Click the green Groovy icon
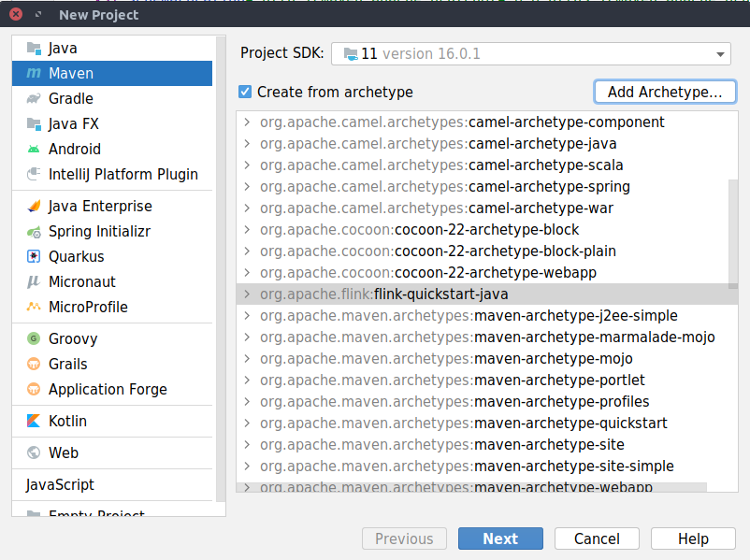Image resolution: width=750 pixels, height=560 pixels. pyautogui.click(x=34, y=338)
